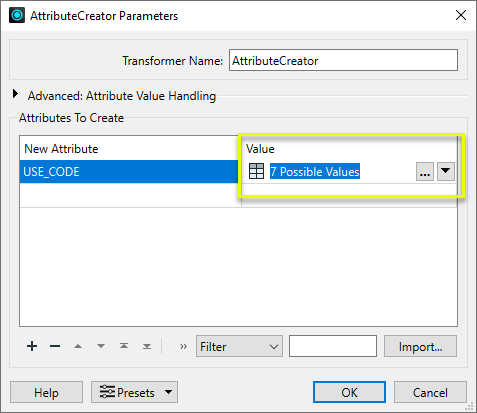Open the Filter combo box
The width and height of the screenshot is (477, 413).
pyautogui.click(x=239, y=346)
